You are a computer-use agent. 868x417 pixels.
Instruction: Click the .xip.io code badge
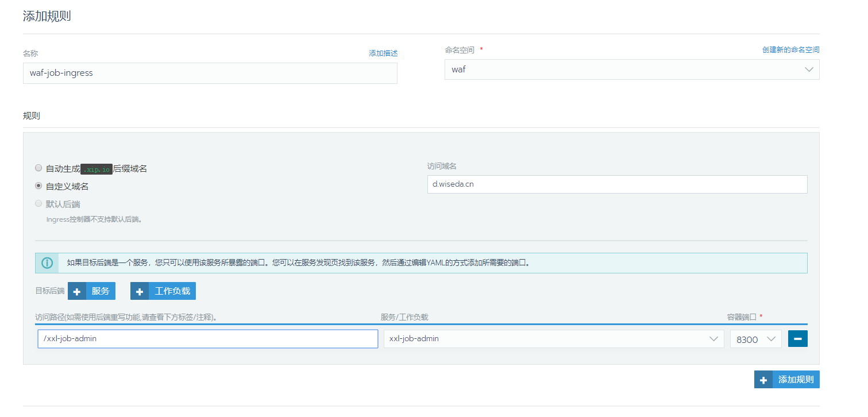tap(96, 169)
